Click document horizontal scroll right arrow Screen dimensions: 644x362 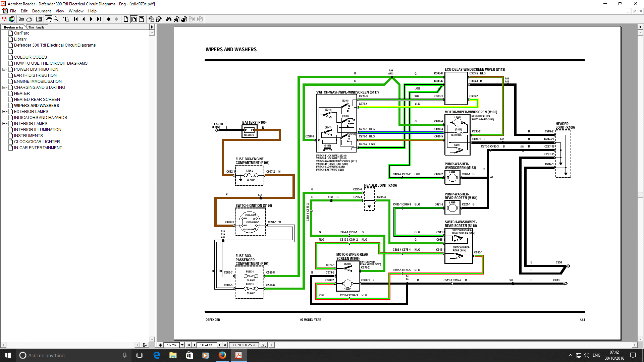point(635,345)
